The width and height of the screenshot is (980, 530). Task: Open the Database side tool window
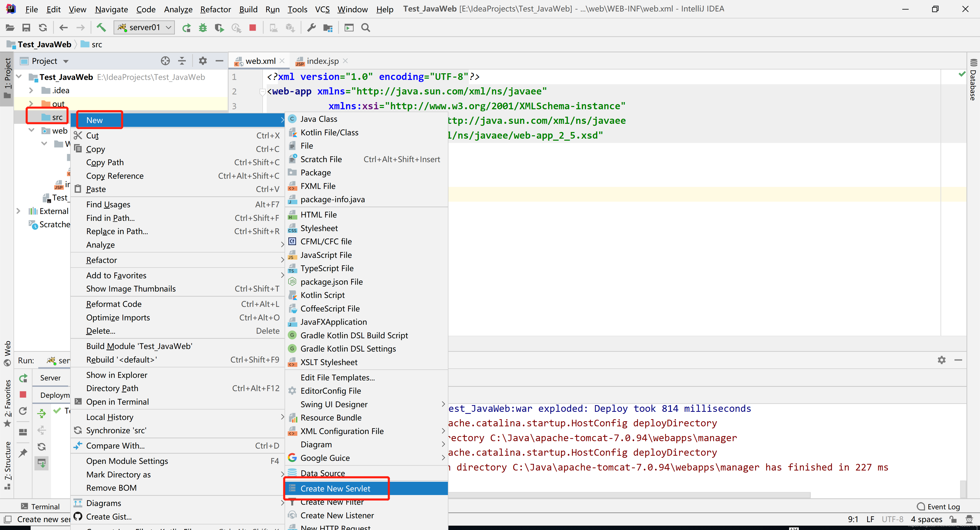tap(974, 80)
